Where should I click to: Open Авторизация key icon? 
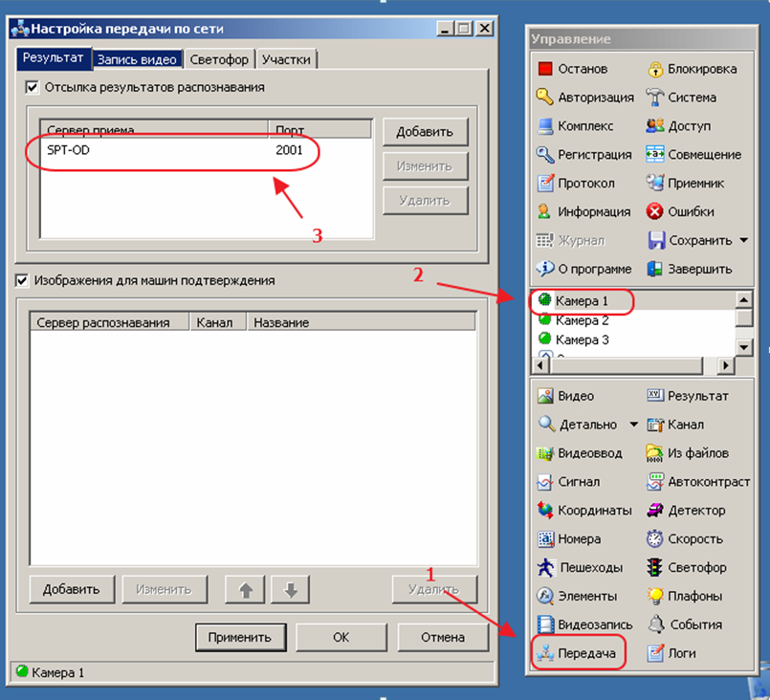[545, 98]
